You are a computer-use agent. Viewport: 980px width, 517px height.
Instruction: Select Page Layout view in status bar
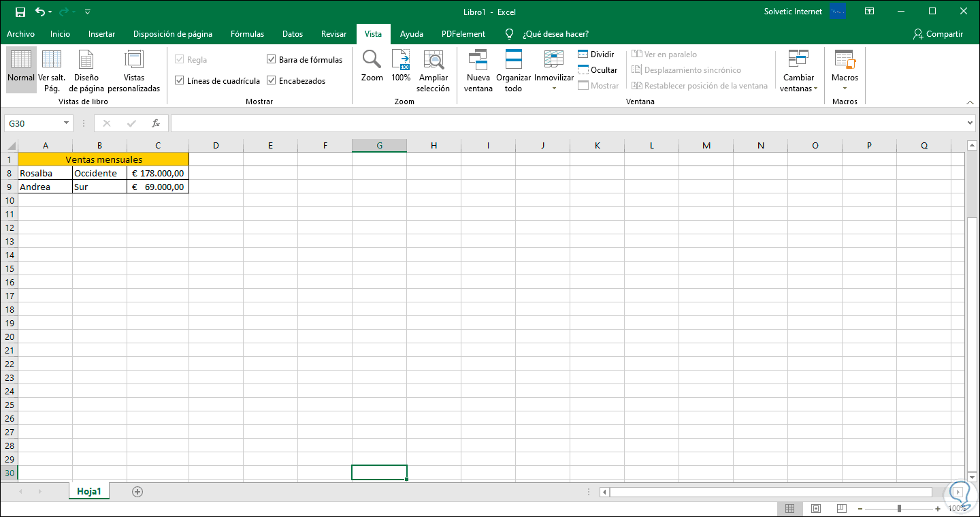pos(816,509)
